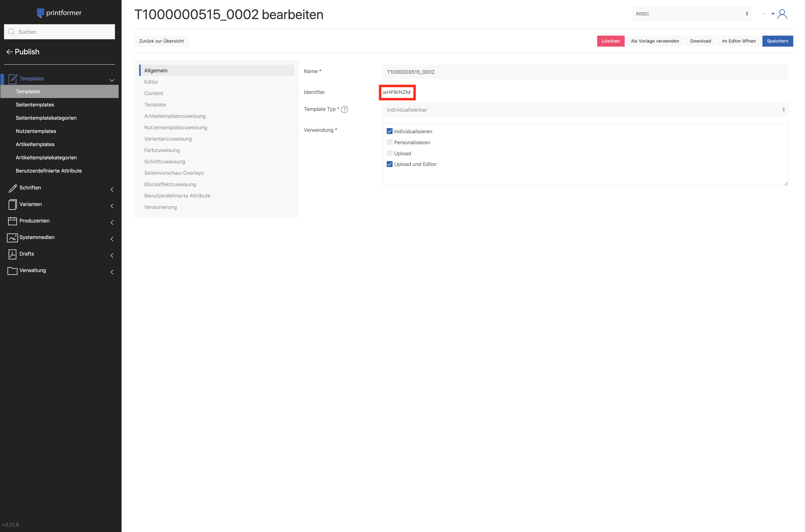
Task: Open the Template Typ individualisierbar dropdown
Action: [x=585, y=110]
